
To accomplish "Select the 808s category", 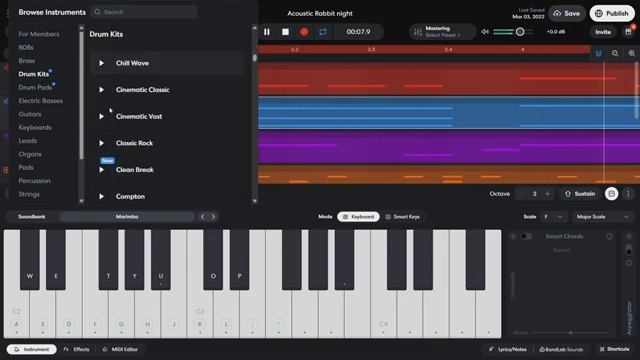I will [26, 47].
